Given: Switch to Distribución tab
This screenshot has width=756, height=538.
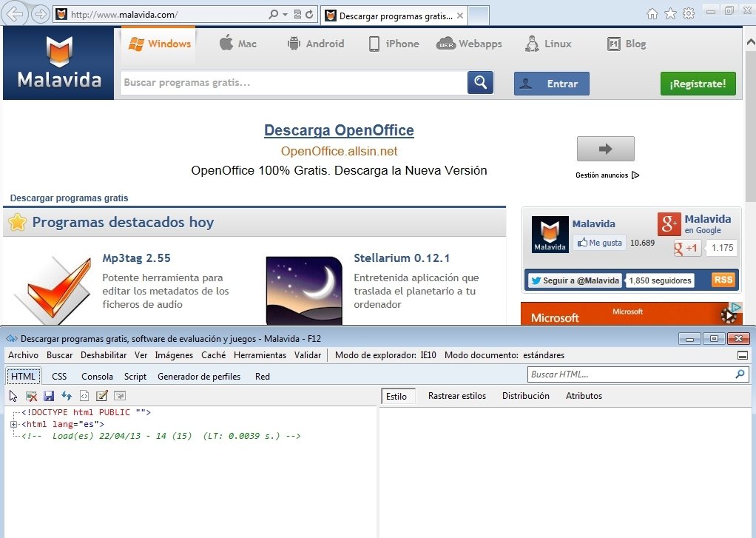Looking at the screenshot, I should click(x=525, y=396).
